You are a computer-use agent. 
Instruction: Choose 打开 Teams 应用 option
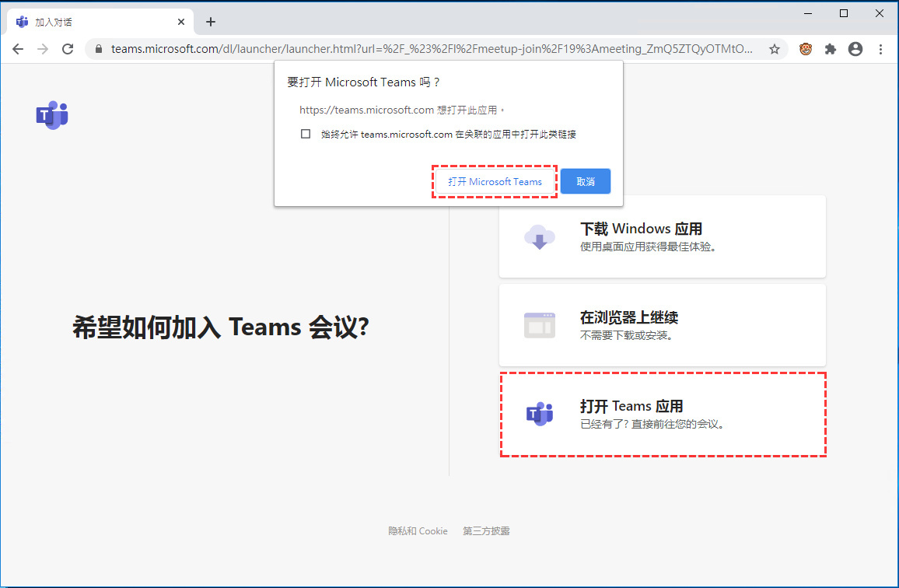[663, 415]
